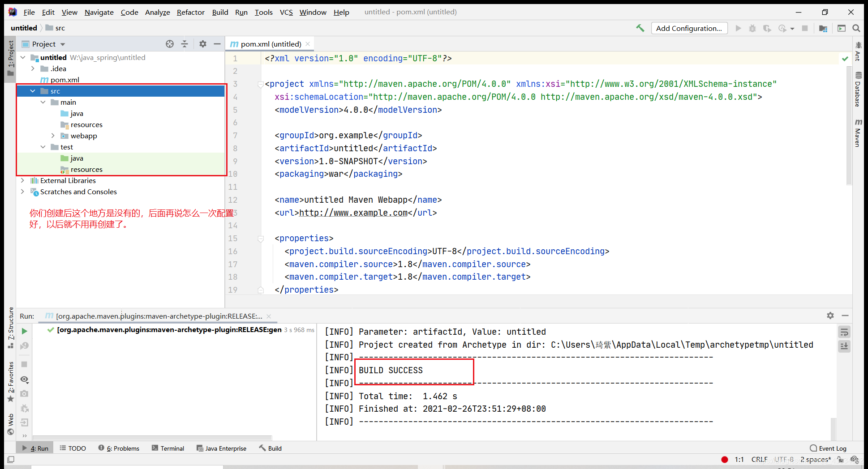
Task: Open the File menu
Action: click(29, 12)
